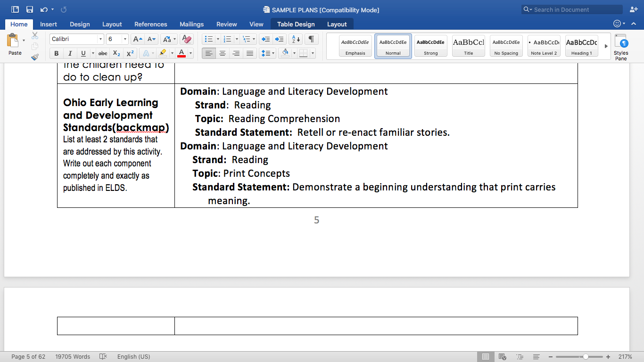Screen dimensions: 644x362
Task: Decrease font size with smaller A
Action: (151, 39)
